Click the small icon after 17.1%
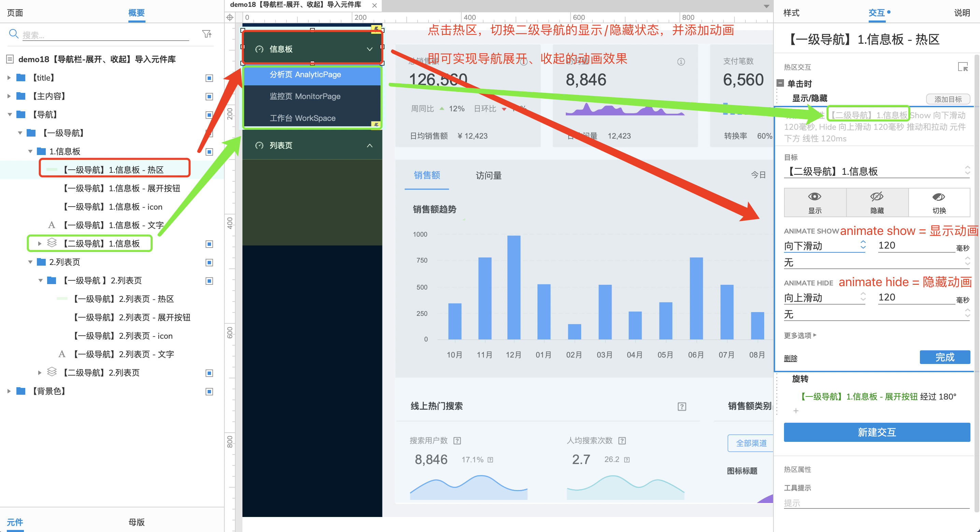The image size is (980, 532). (490, 460)
